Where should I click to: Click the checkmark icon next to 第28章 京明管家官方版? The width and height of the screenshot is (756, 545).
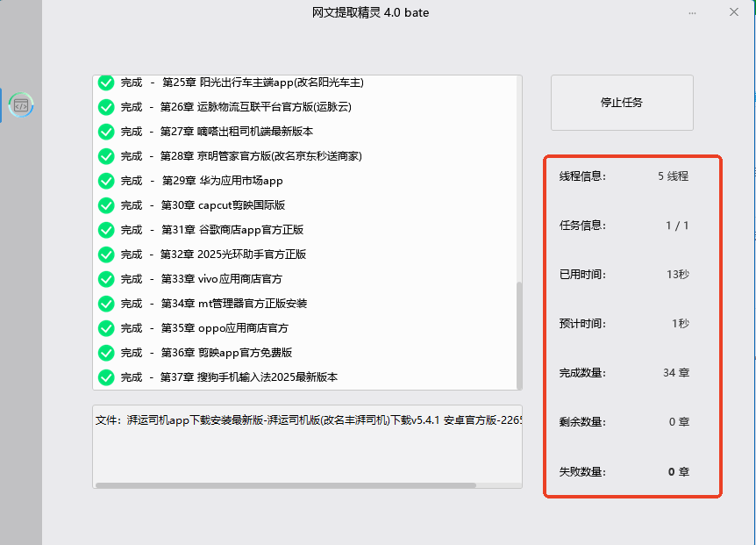pyautogui.click(x=106, y=155)
